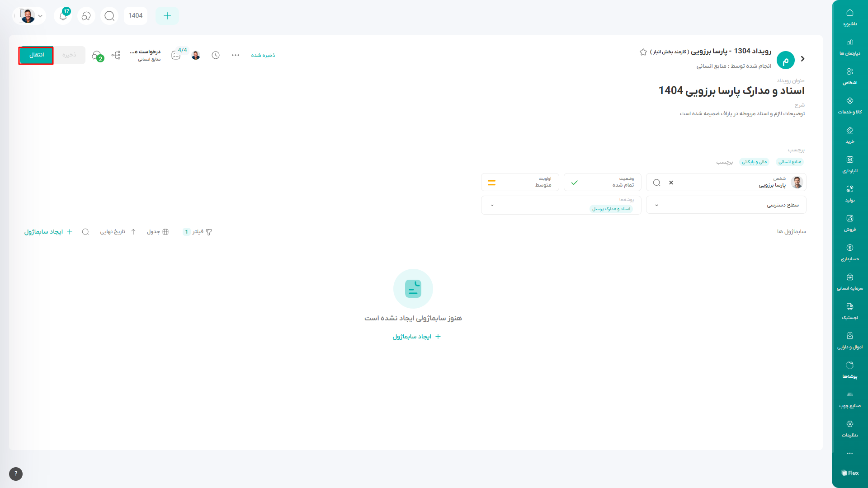Clear the selected person پارسا برزویی
Image resolution: width=868 pixels, height=488 pixels.
pos(671,183)
